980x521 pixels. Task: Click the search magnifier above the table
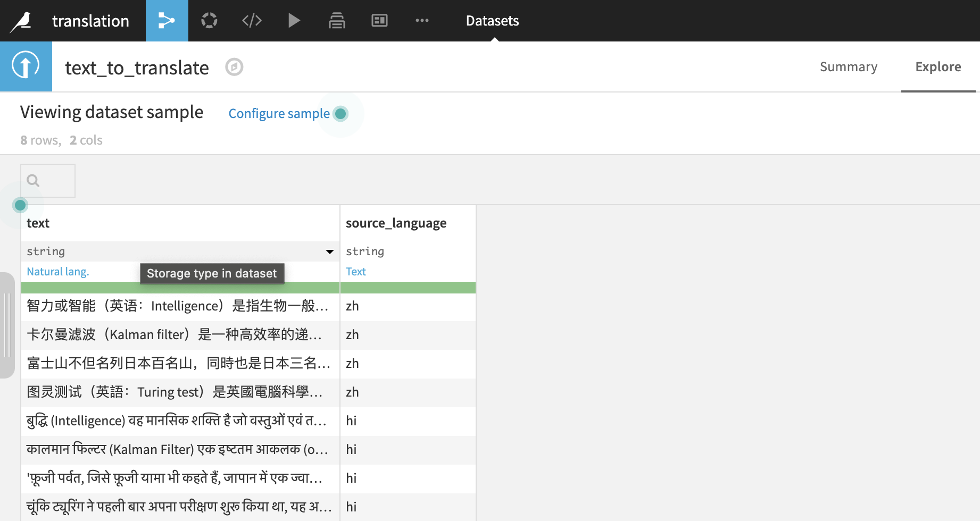pyautogui.click(x=33, y=181)
